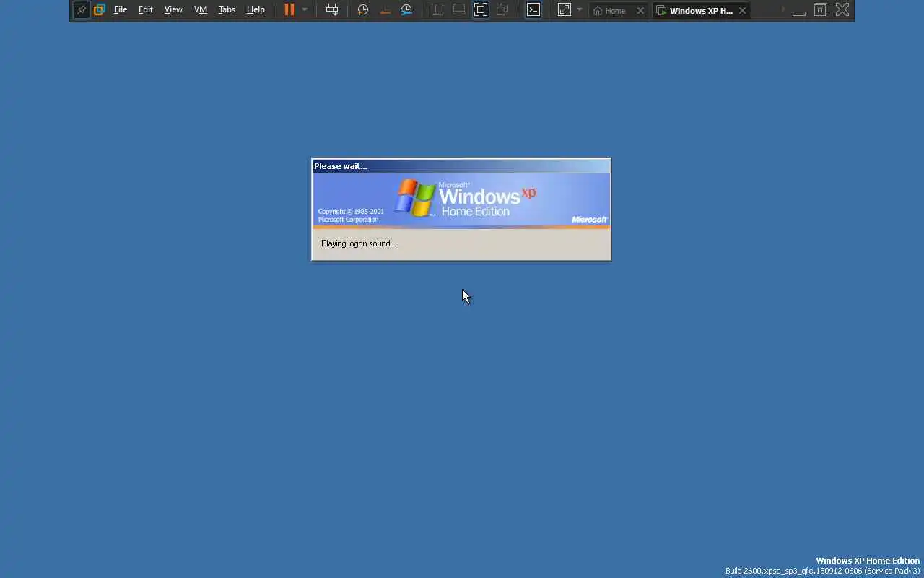Take a snapshot of the virtual machine
Screen dimensions: 924x578
363,10
